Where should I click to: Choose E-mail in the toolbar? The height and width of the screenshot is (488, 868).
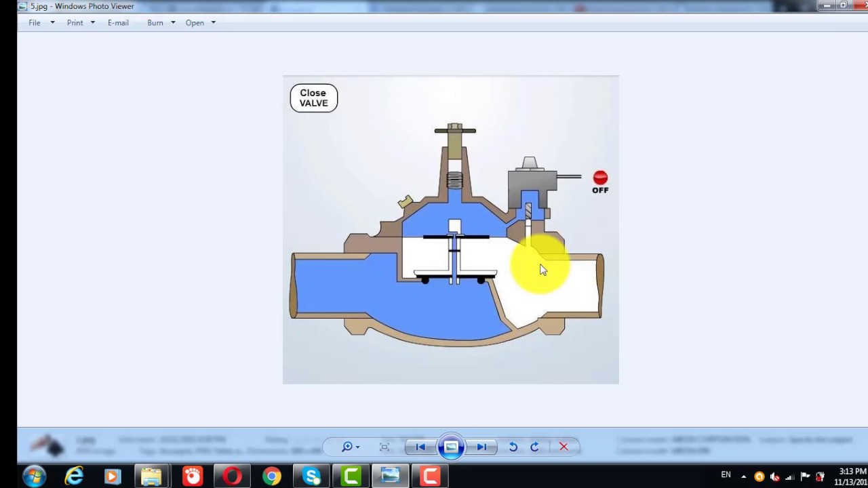coord(118,23)
